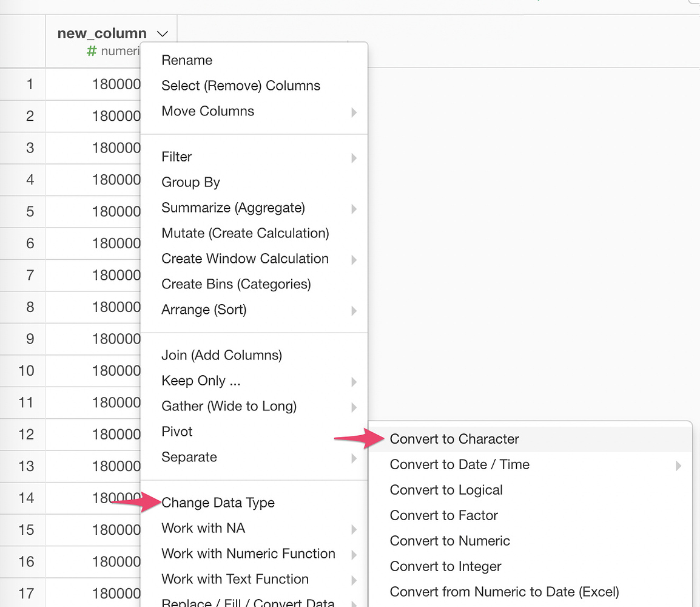Select Pivot from the menu
This screenshot has height=607, width=700.
177,432
